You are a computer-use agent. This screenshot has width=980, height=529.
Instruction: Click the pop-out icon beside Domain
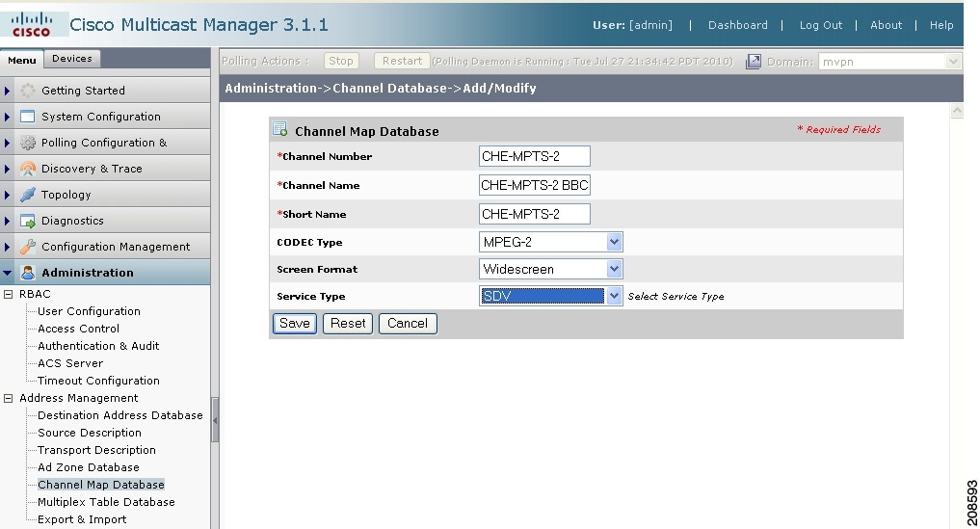[754, 62]
